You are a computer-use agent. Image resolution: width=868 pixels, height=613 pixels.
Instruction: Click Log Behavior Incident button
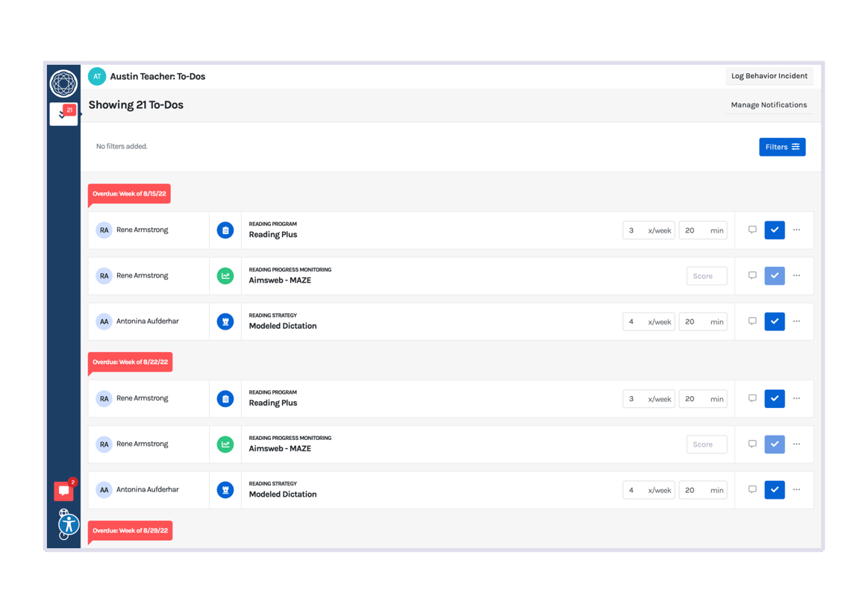click(x=769, y=76)
